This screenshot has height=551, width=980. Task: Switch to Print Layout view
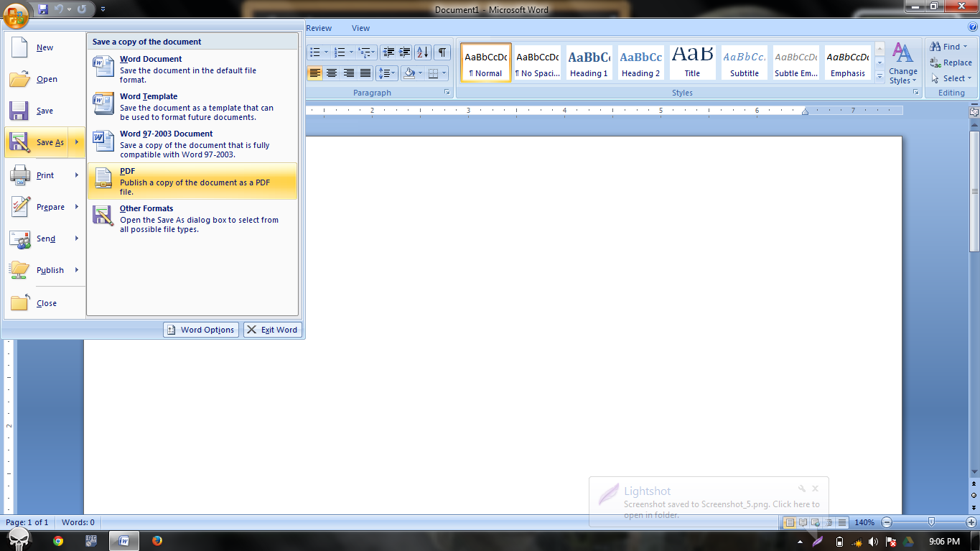tap(790, 522)
